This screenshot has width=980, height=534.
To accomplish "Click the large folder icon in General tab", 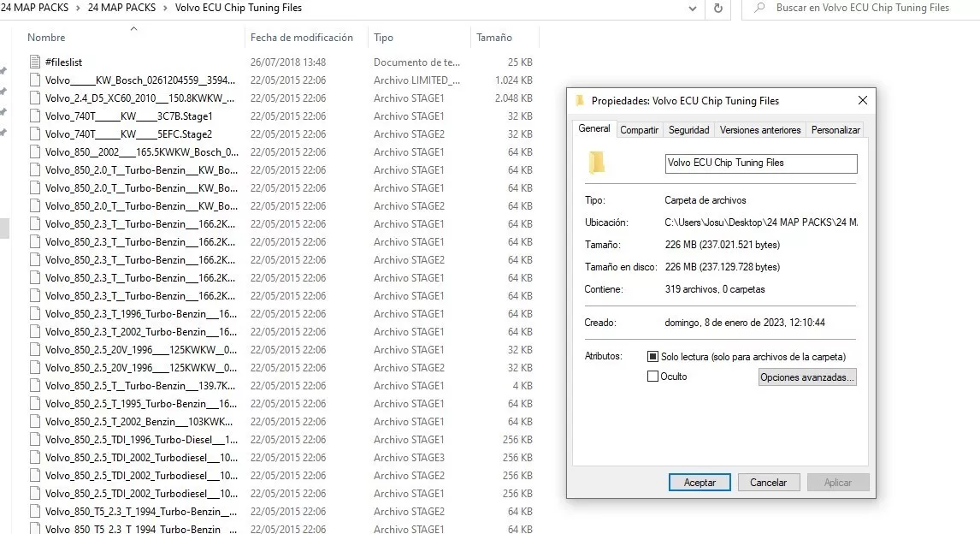I will 596,163.
